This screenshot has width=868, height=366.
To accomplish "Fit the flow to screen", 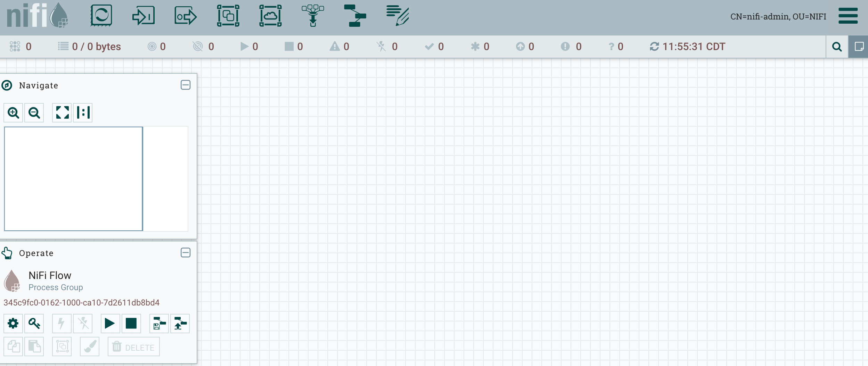I will (62, 113).
